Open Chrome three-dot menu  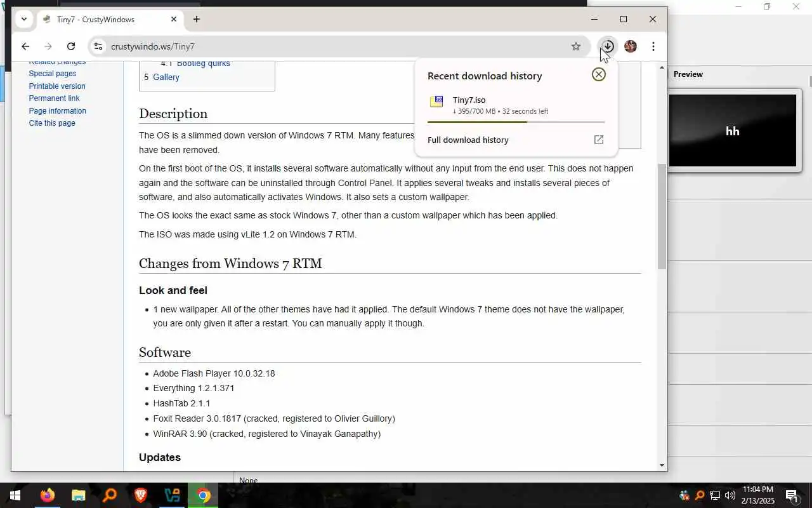pyautogui.click(x=653, y=46)
